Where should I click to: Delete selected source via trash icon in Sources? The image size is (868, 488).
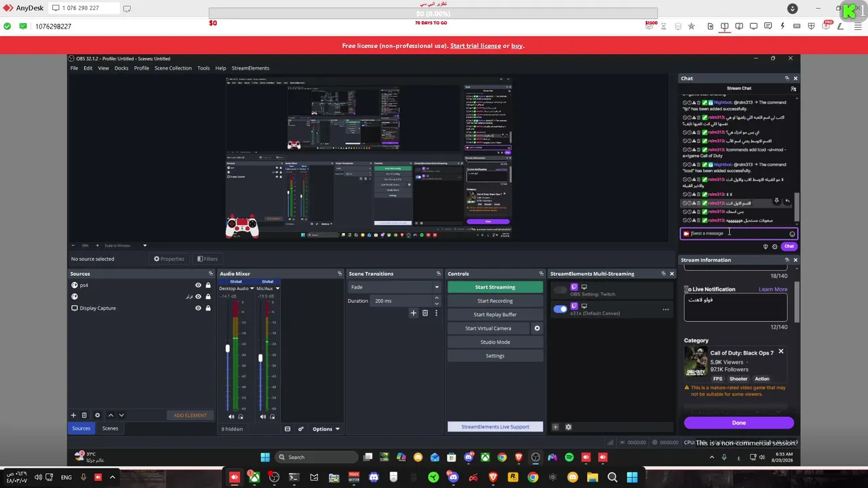click(x=84, y=415)
